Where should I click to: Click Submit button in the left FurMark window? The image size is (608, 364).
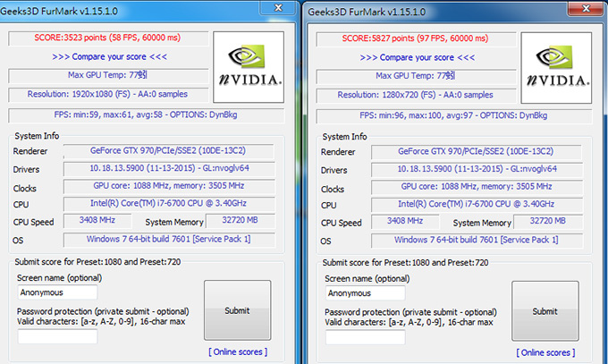click(x=237, y=310)
